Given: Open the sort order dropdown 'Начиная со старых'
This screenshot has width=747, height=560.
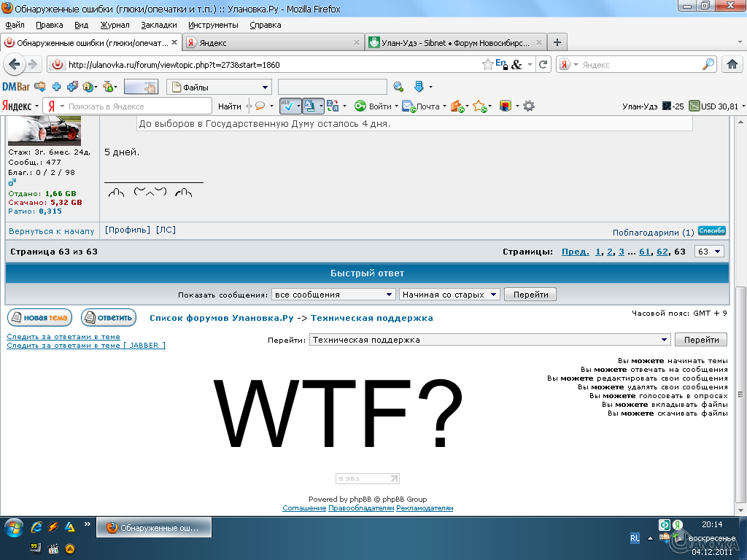Looking at the screenshot, I should click(449, 294).
